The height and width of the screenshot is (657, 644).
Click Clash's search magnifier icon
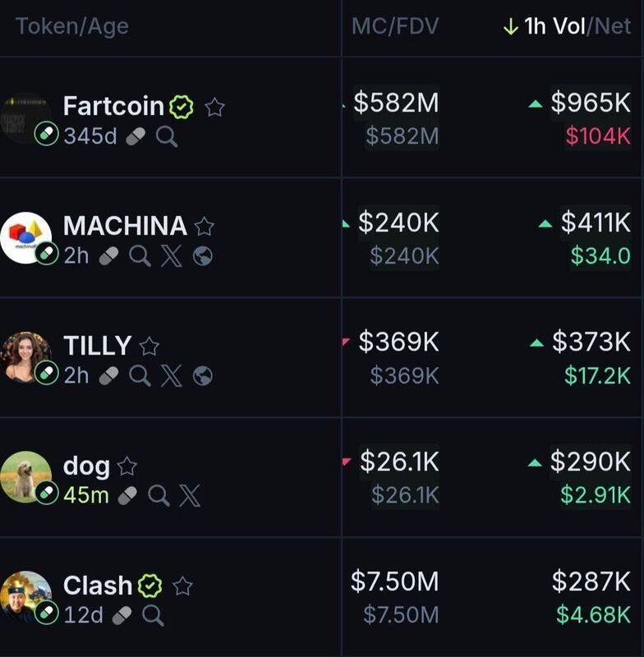153,615
